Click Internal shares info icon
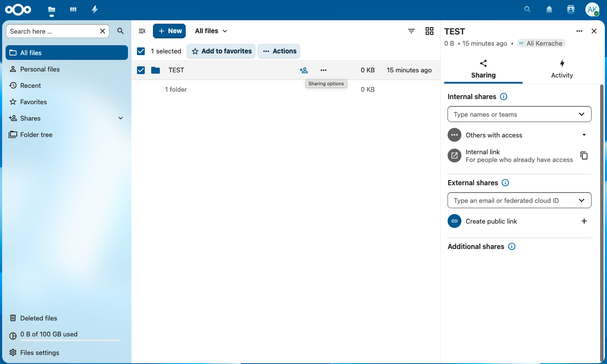This screenshot has height=364, width=607. (x=503, y=96)
